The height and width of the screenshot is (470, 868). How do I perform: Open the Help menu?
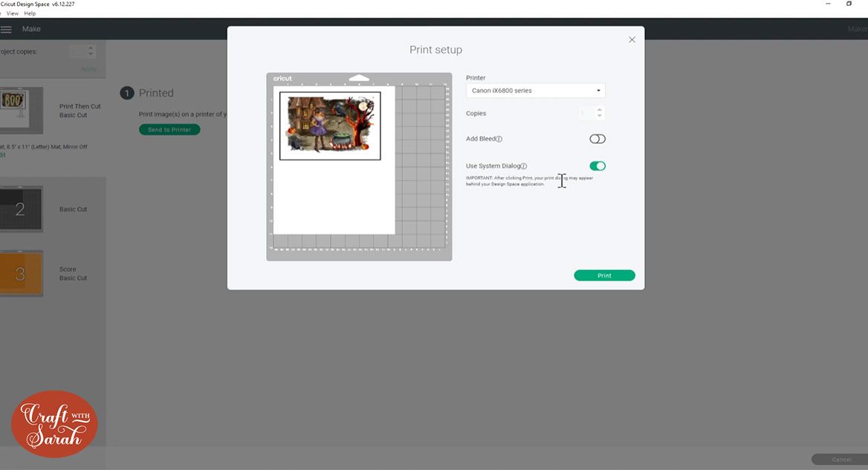tap(30, 13)
